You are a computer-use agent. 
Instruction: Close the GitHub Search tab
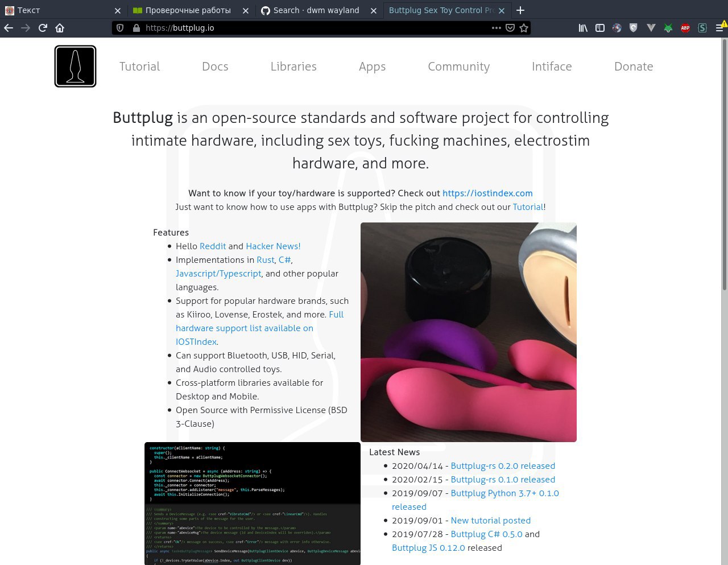374,10
